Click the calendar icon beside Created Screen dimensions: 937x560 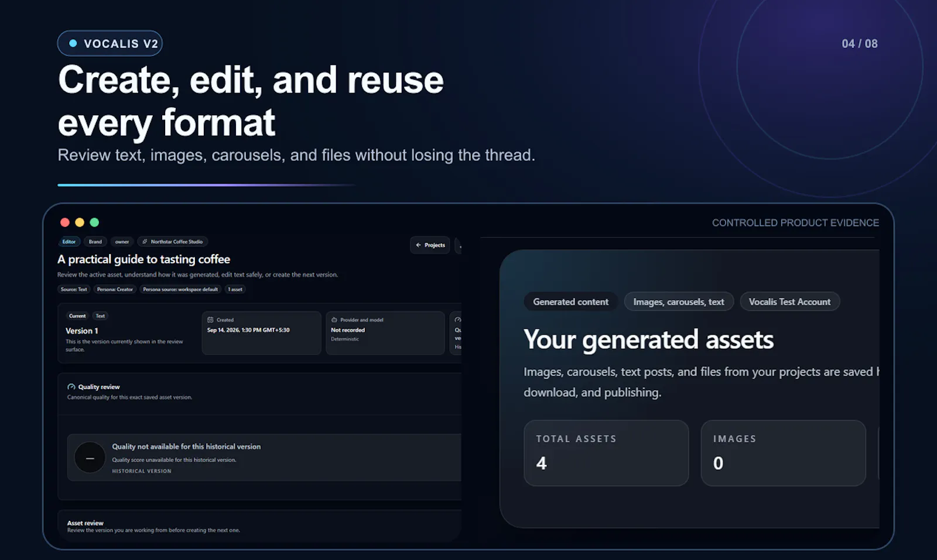click(210, 320)
